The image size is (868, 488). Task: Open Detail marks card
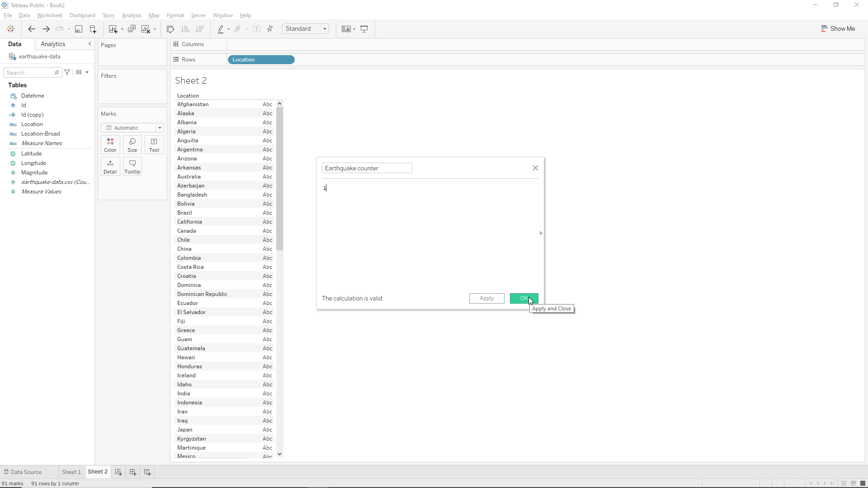(110, 167)
